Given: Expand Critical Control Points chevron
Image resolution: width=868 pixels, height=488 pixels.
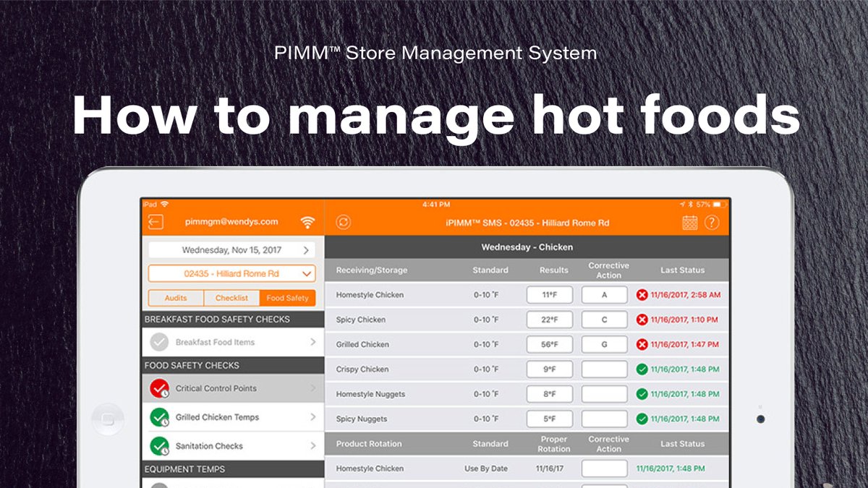Looking at the screenshot, I should (313, 388).
